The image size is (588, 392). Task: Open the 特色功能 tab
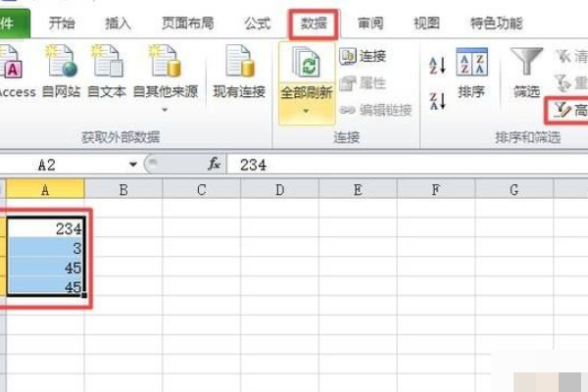point(497,24)
